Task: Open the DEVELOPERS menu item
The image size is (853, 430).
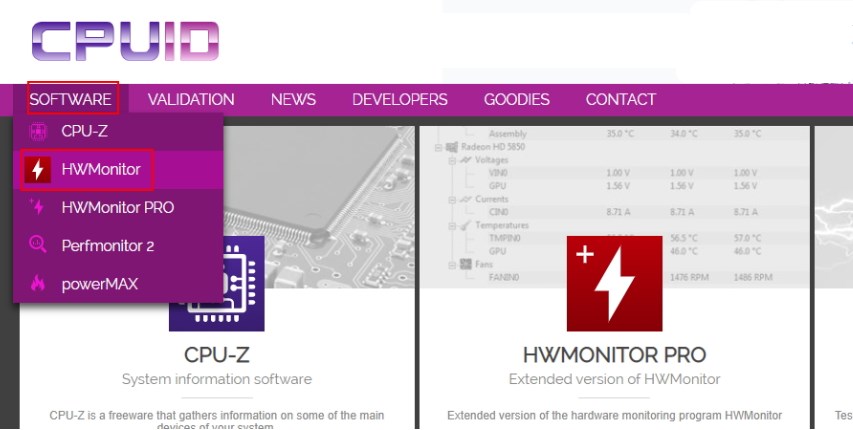Action: 400,99
